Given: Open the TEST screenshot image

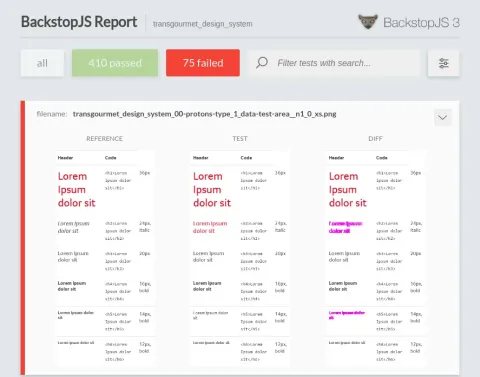Looking at the screenshot, I should (x=240, y=258).
